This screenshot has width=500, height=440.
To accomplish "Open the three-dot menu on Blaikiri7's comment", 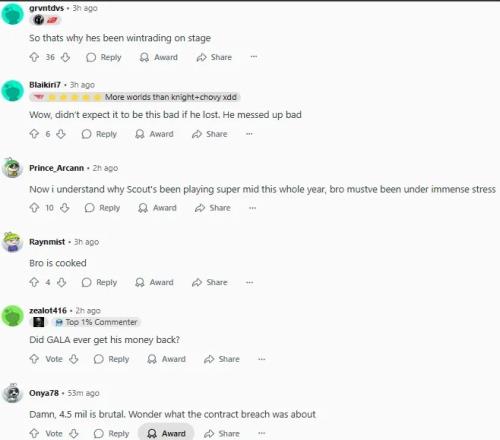I will 249,134.
